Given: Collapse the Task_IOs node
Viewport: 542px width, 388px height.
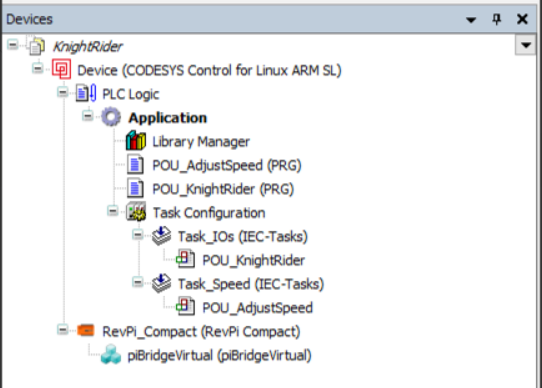Looking at the screenshot, I should coord(138,235).
